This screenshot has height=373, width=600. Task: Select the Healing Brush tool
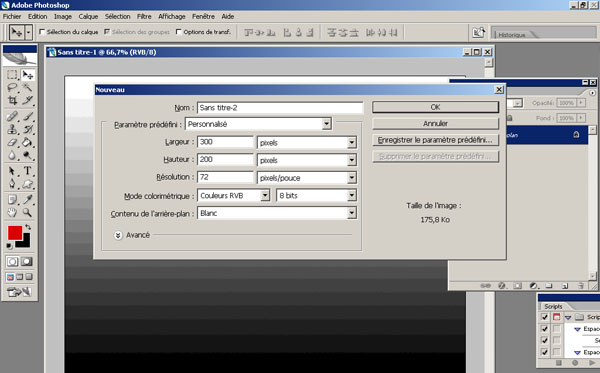point(12,116)
